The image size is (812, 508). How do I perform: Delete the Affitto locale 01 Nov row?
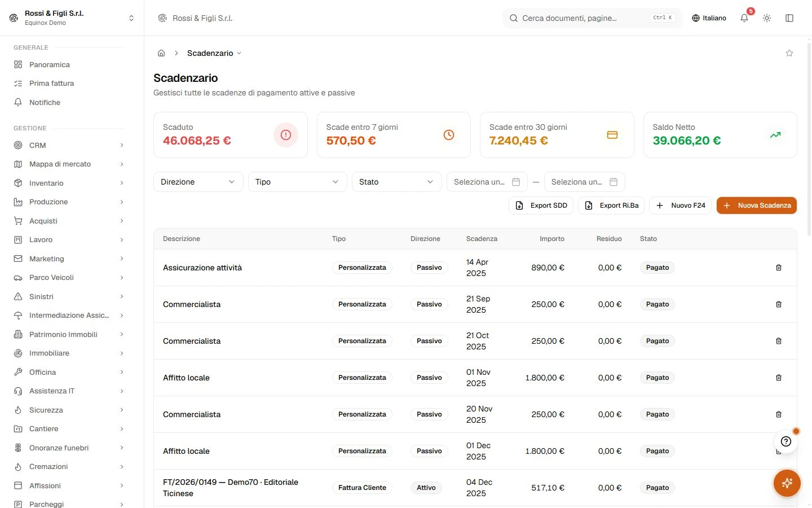coord(779,378)
